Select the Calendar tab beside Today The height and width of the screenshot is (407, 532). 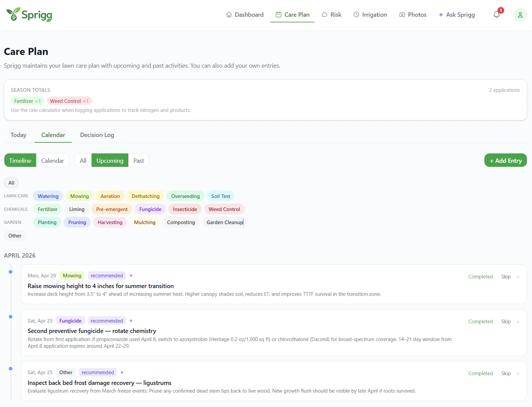click(x=53, y=135)
